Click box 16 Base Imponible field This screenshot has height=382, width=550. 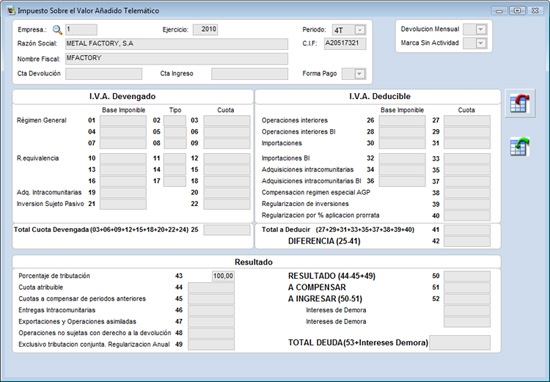(123, 181)
